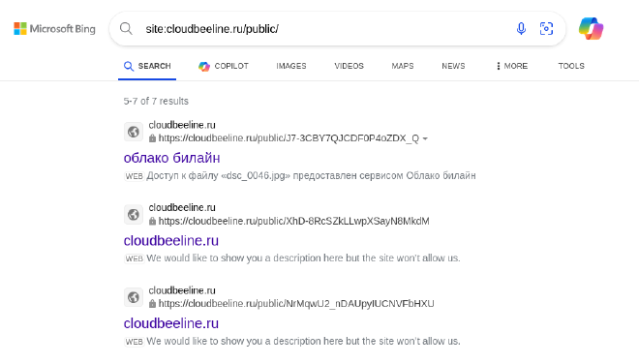This screenshot has height=364, width=639.
Task: Switch to the MAPS tab
Action: pos(403,66)
